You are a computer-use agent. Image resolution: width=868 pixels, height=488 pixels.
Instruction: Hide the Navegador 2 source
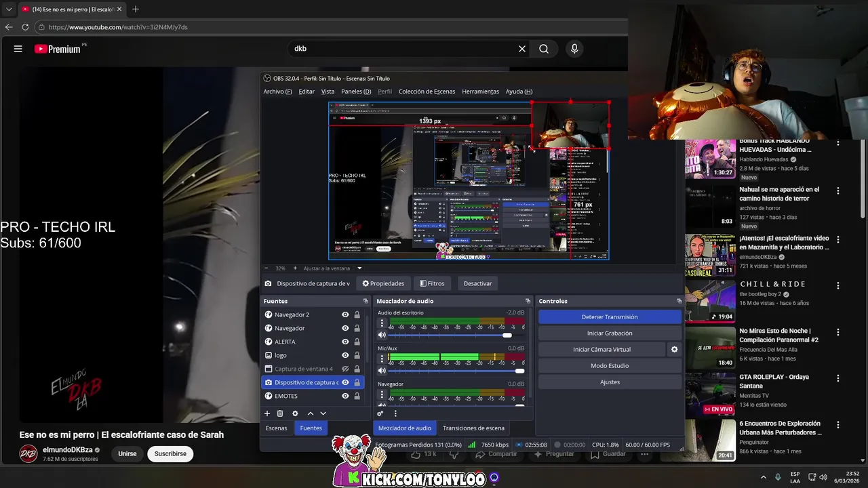point(345,314)
